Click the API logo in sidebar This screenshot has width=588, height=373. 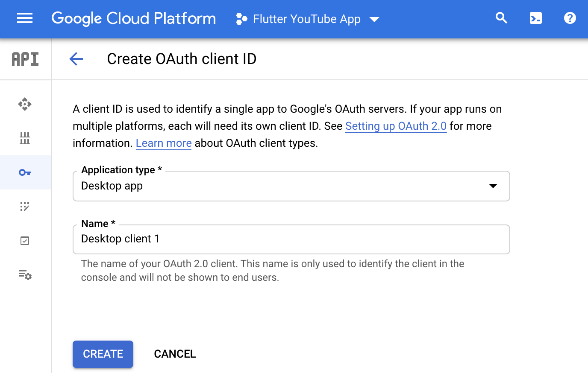[25, 59]
